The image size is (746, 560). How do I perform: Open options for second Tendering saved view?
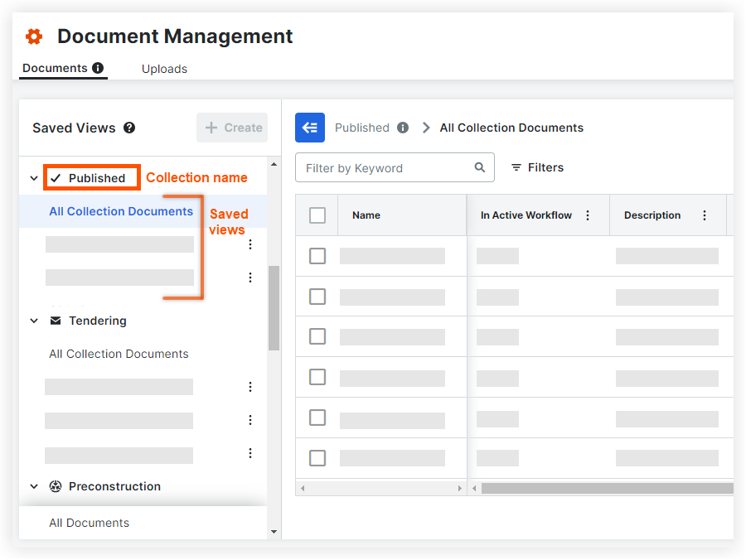click(250, 420)
